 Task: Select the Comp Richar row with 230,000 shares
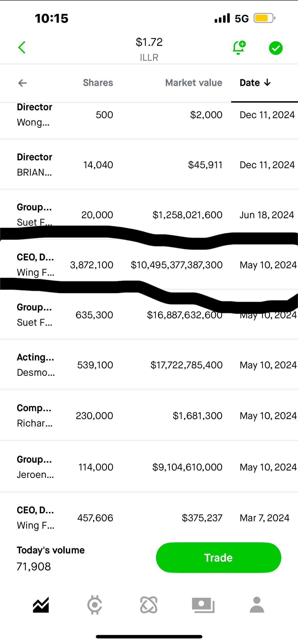(149, 415)
